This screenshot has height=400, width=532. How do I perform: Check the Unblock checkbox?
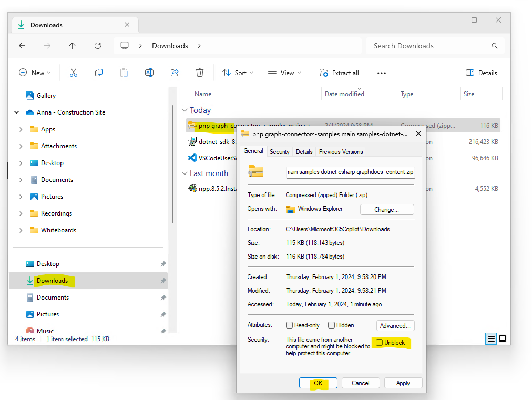tap(380, 342)
